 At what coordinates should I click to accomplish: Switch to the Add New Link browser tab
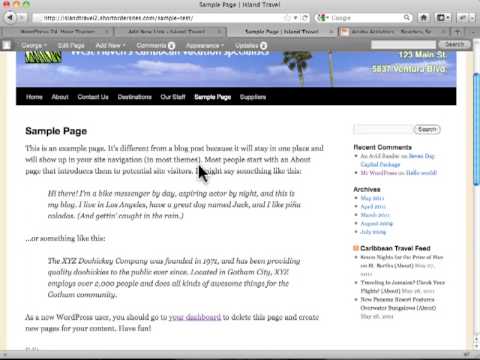point(170,32)
